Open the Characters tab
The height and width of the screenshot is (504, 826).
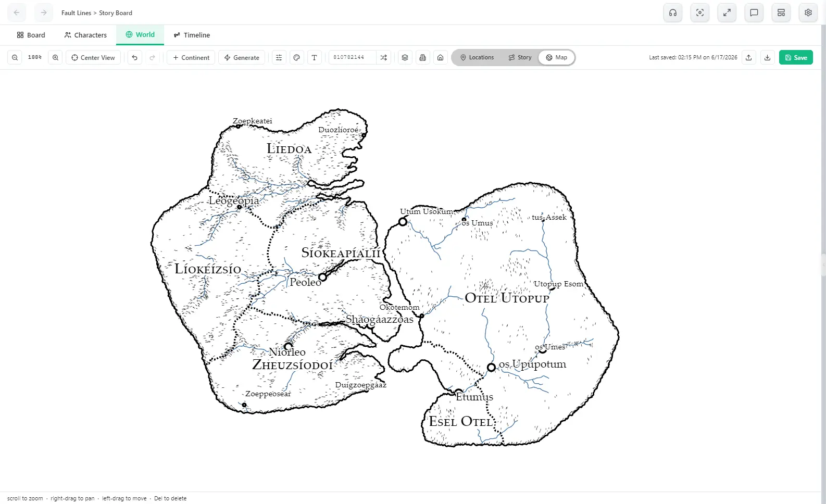85,35
